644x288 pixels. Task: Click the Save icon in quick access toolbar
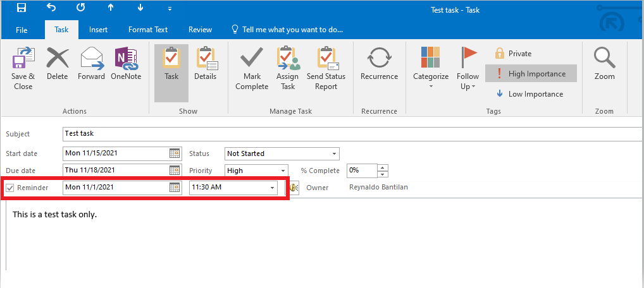(x=22, y=8)
